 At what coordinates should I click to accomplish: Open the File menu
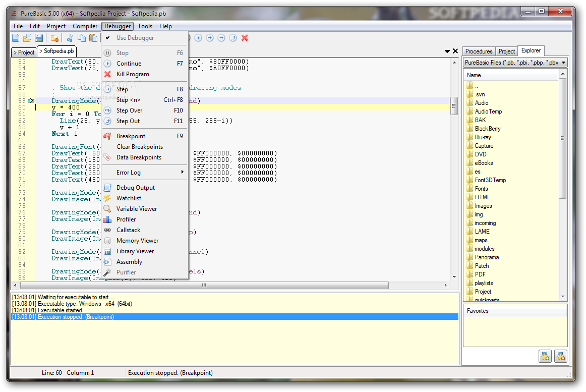[18, 26]
